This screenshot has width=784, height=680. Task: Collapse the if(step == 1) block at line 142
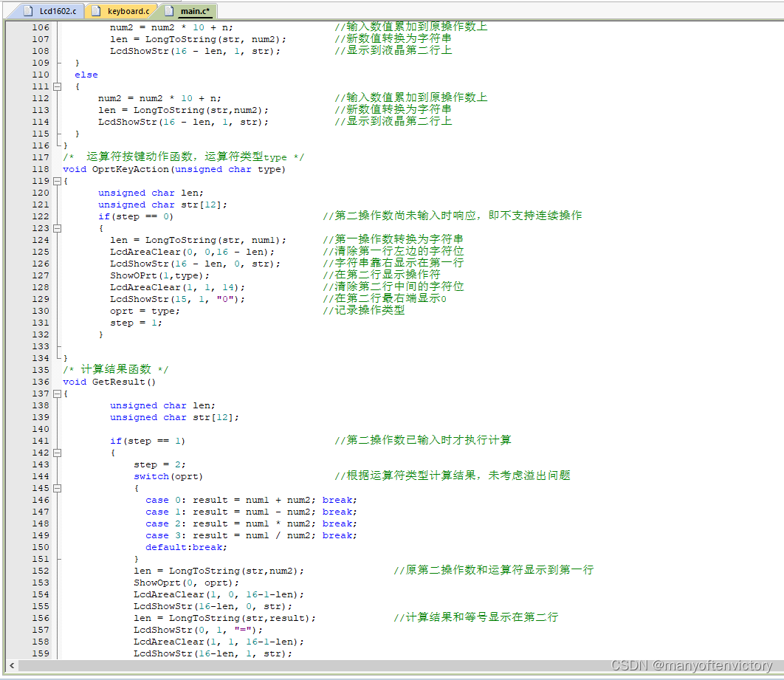point(58,453)
